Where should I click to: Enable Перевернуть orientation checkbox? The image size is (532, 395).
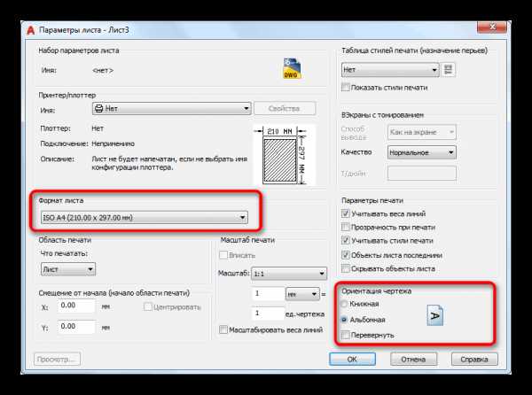(x=346, y=335)
